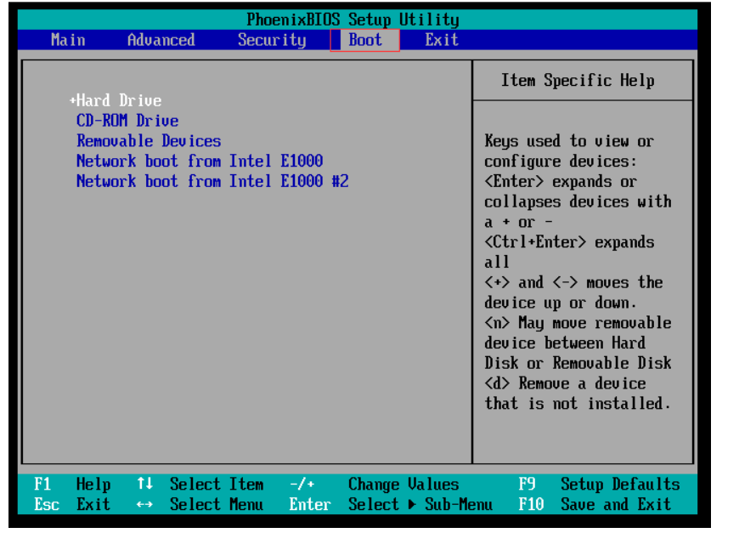Click the Change Values legend label
The width and height of the screenshot is (756, 533).
pos(403,484)
